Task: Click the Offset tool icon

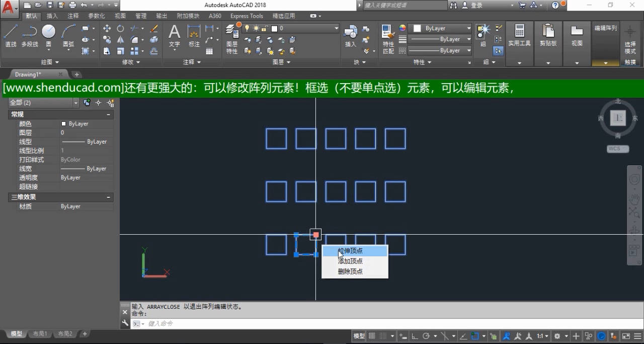Action: coord(154,51)
